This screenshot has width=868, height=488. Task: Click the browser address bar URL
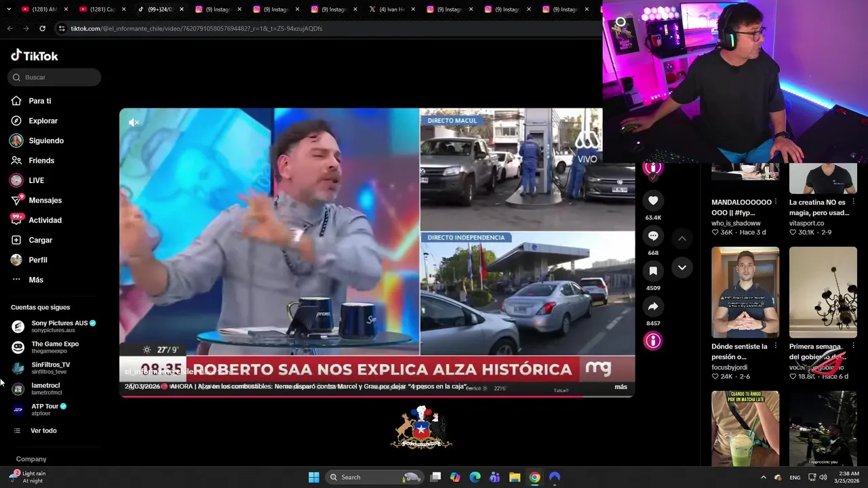(197, 28)
